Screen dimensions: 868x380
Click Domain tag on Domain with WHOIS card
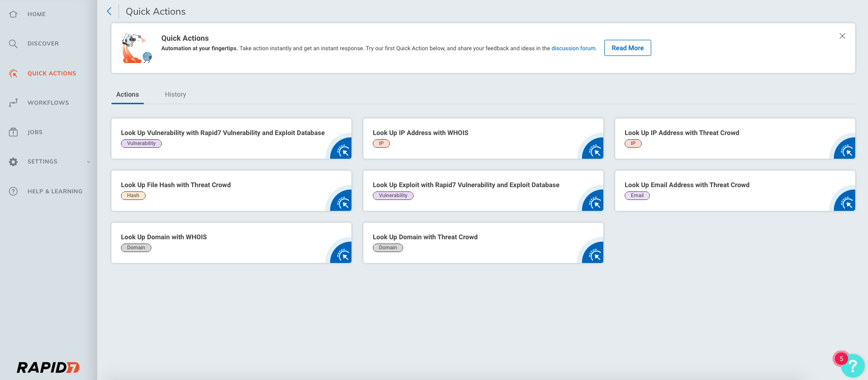136,248
